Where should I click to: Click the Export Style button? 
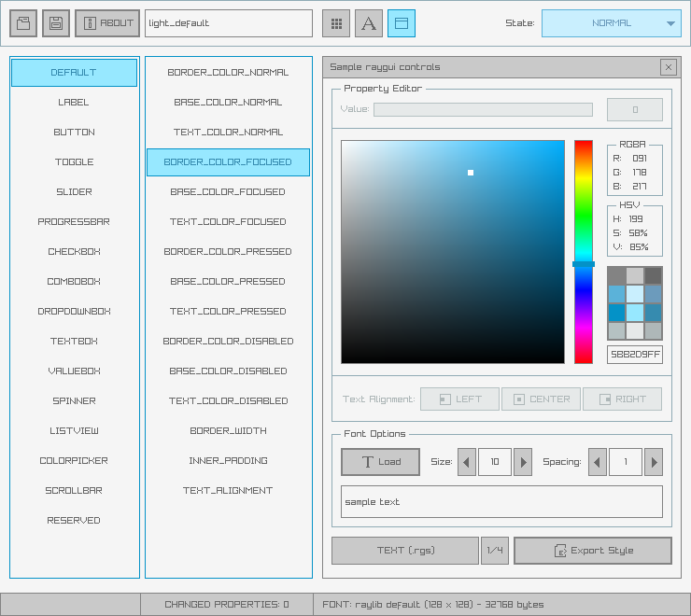coord(593,551)
